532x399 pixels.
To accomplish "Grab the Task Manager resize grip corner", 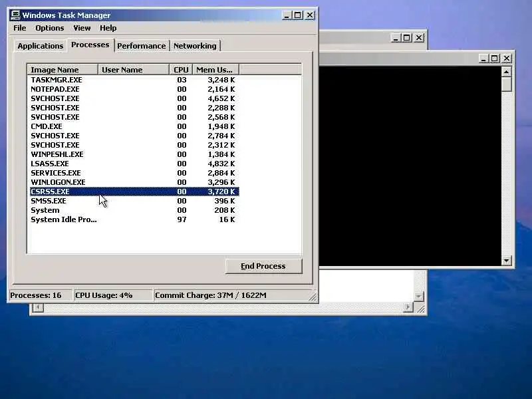I will pos(313,297).
